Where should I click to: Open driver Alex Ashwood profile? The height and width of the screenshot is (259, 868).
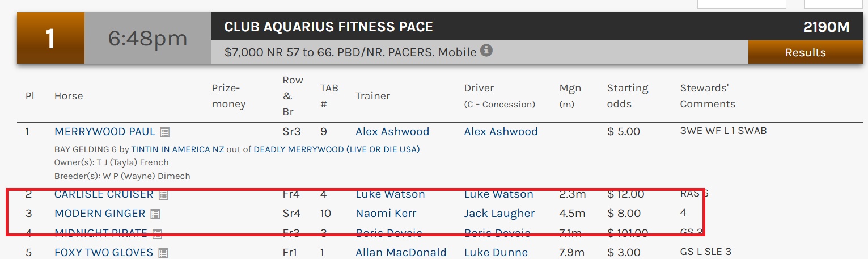[501, 132]
